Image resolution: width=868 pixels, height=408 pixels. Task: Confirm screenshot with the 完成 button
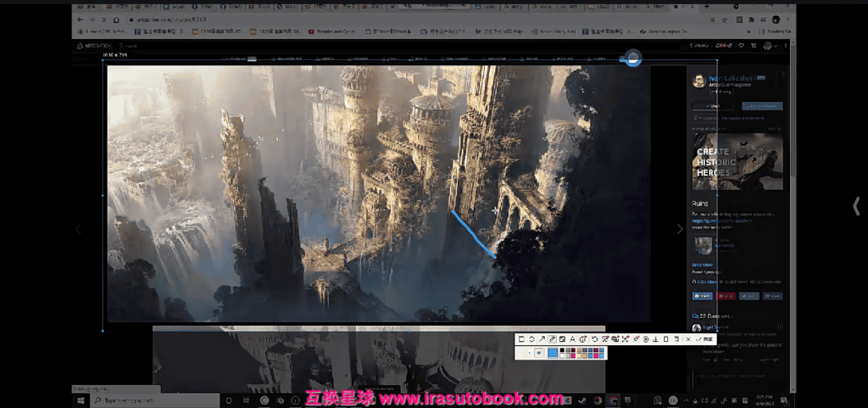pyautogui.click(x=704, y=338)
